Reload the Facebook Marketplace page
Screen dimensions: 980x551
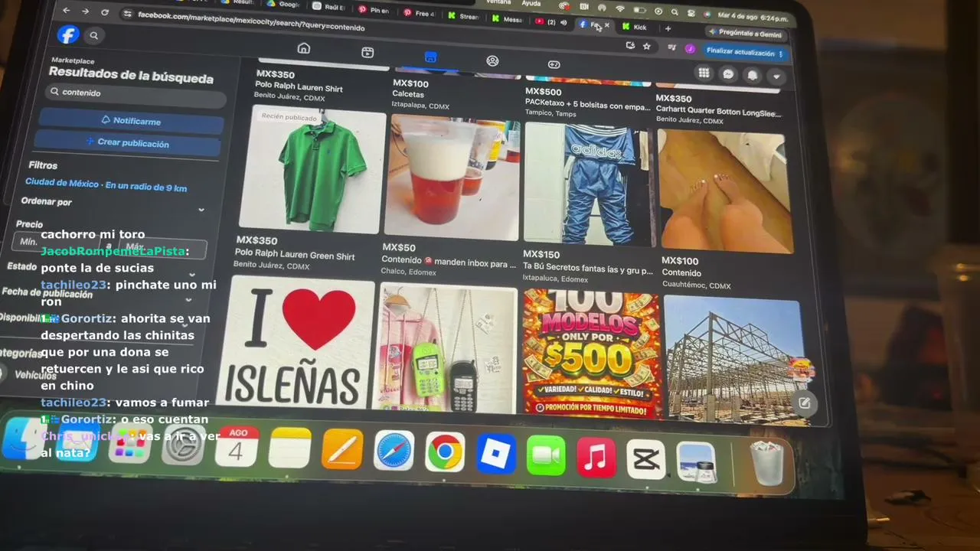click(x=105, y=12)
